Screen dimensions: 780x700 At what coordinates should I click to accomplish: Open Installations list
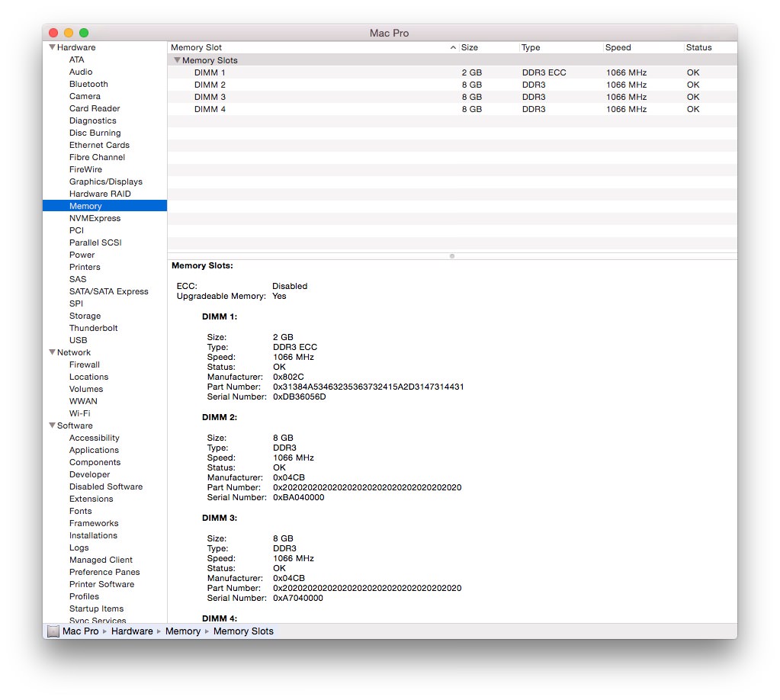coord(93,535)
